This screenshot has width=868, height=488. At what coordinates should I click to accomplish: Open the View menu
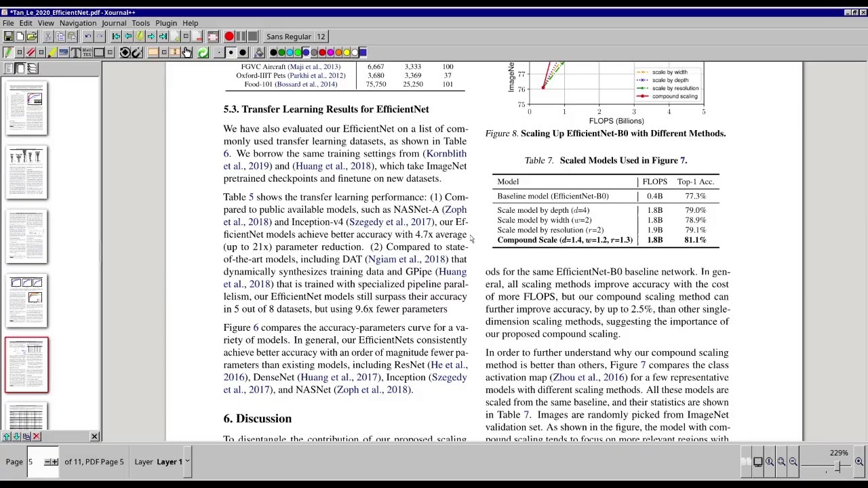[45, 23]
